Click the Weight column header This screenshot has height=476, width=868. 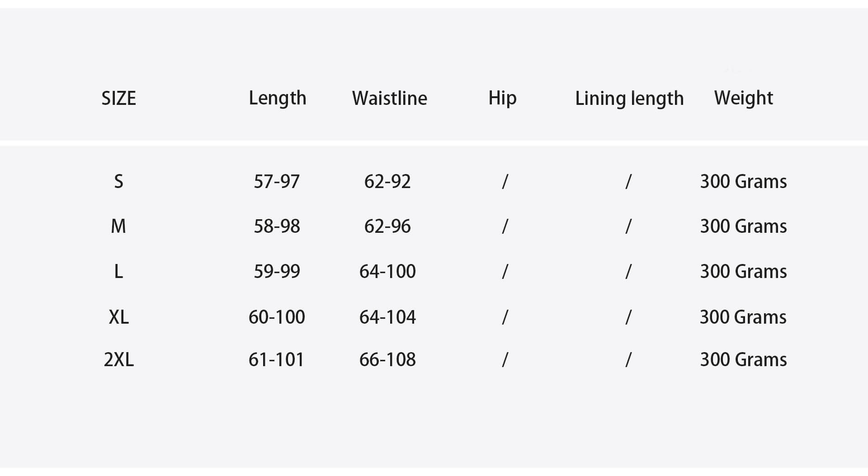[743, 98]
